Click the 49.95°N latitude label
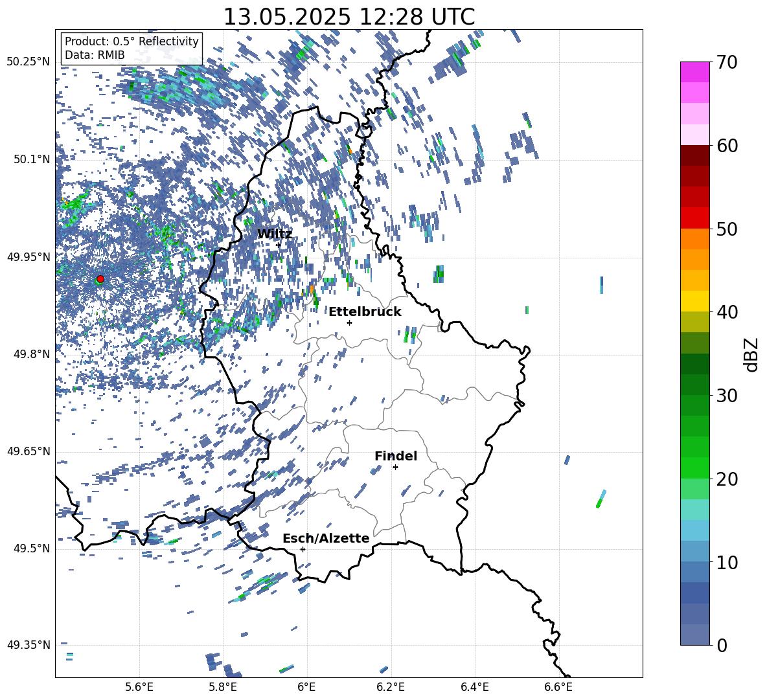Viewport: 767px width, 700px height. (x=29, y=256)
